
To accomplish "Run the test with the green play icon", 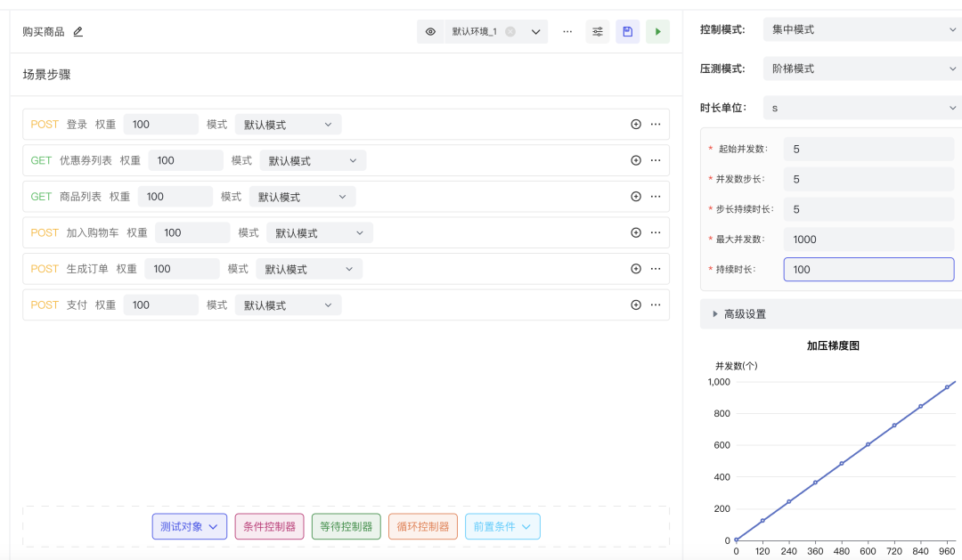I will click(x=657, y=31).
